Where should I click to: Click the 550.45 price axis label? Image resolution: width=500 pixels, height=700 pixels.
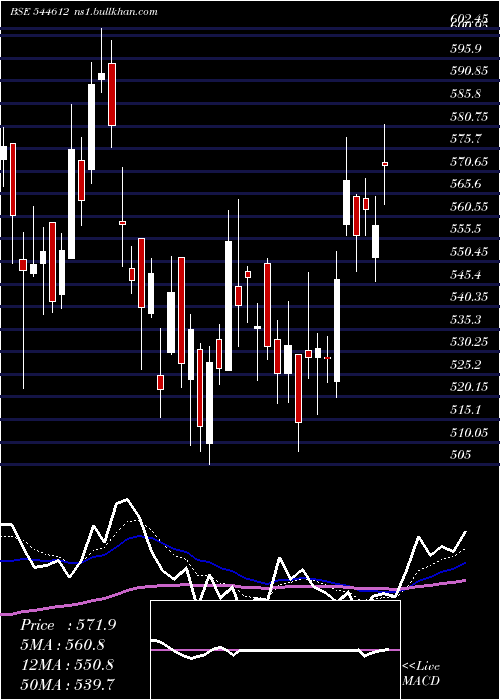469,252
